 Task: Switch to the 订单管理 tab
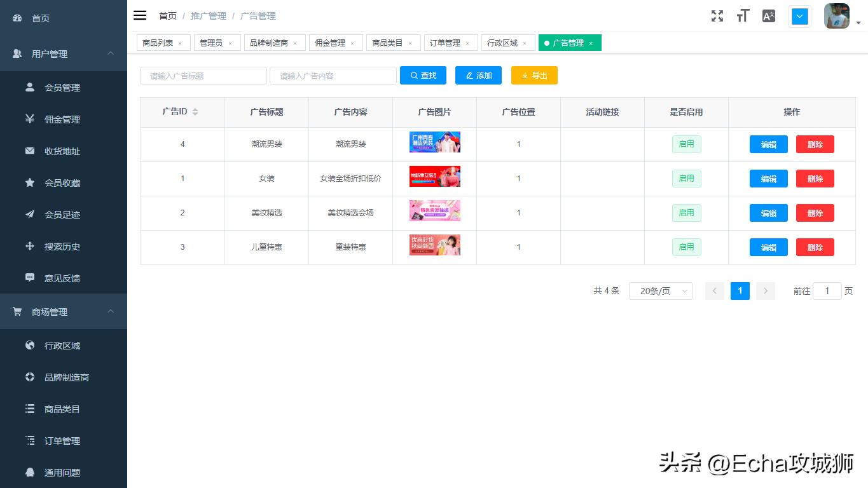click(x=445, y=43)
